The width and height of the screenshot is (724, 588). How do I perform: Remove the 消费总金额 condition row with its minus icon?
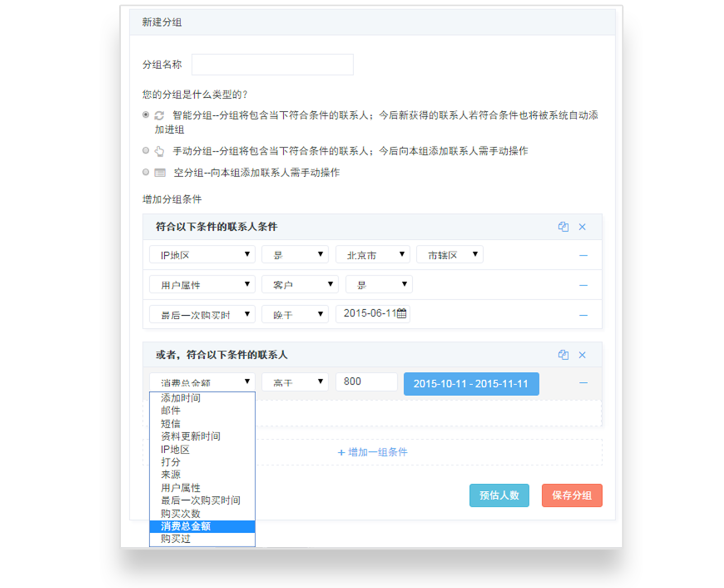click(583, 383)
